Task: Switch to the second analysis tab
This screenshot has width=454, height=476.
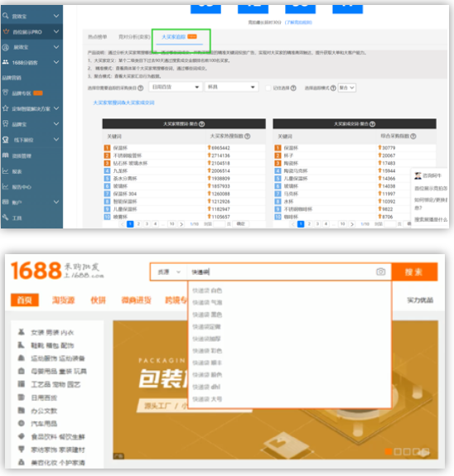Action: 134,36
